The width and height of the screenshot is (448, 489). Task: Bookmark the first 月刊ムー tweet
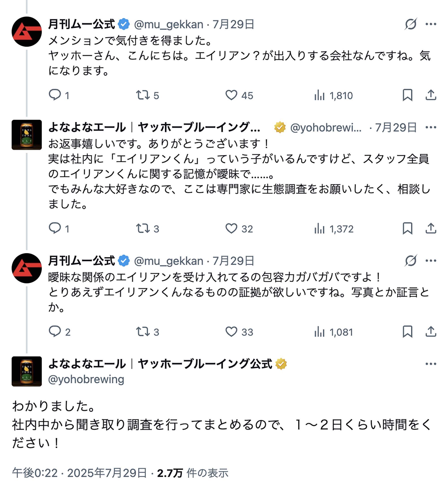click(407, 95)
